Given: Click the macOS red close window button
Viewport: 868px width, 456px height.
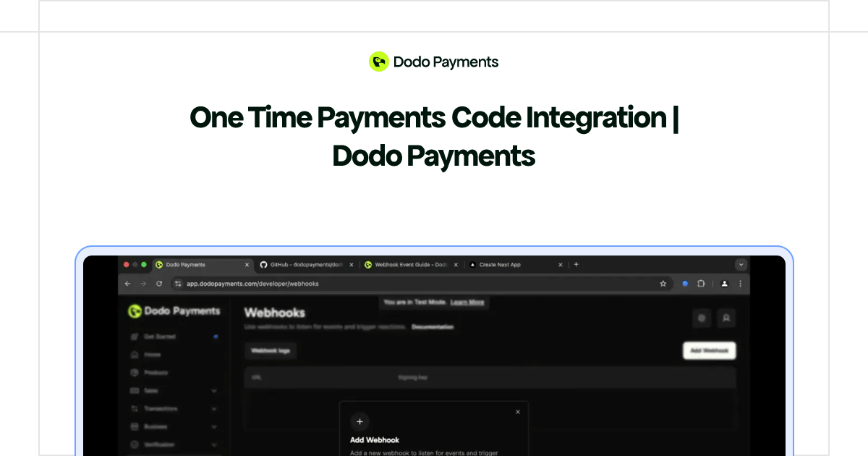Looking at the screenshot, I should (126, 265).
